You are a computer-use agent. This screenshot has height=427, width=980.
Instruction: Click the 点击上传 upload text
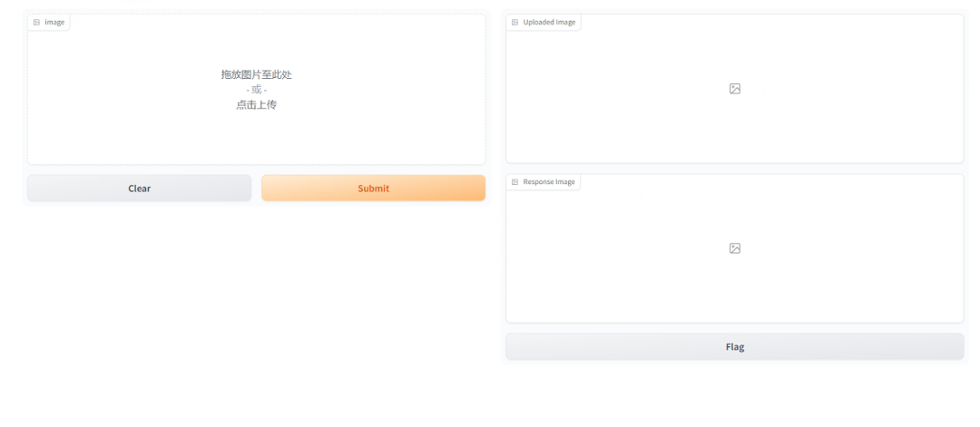point(256,105)
